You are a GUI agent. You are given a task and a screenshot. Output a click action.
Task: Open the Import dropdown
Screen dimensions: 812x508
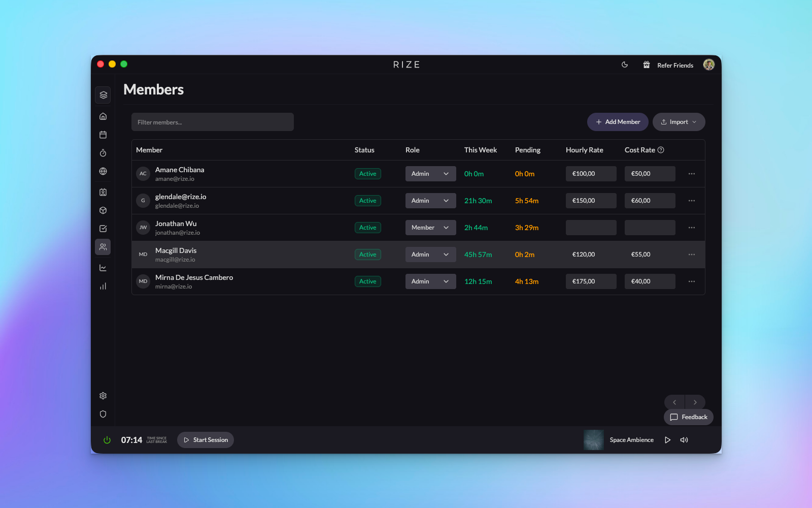679,122
